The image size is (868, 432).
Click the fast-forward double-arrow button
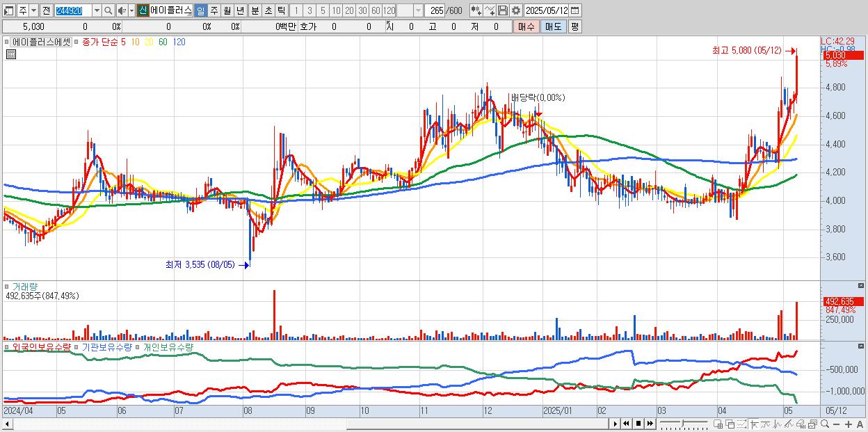(x=650, y=424)
